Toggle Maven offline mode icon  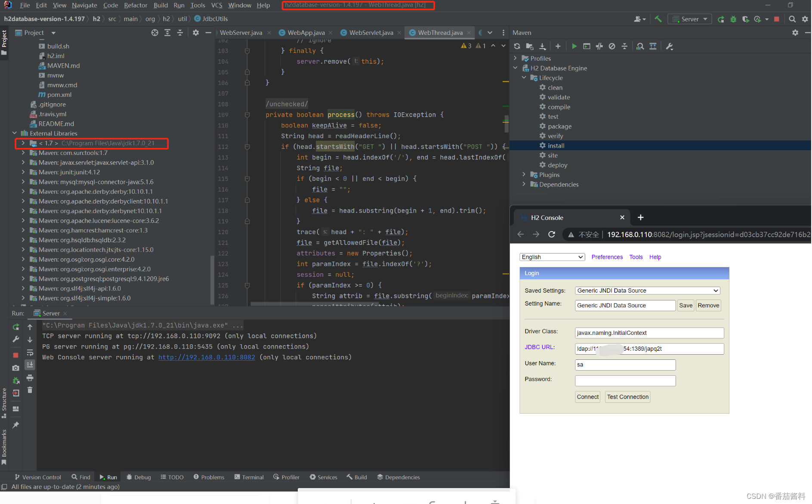click(x=599, y=46)
